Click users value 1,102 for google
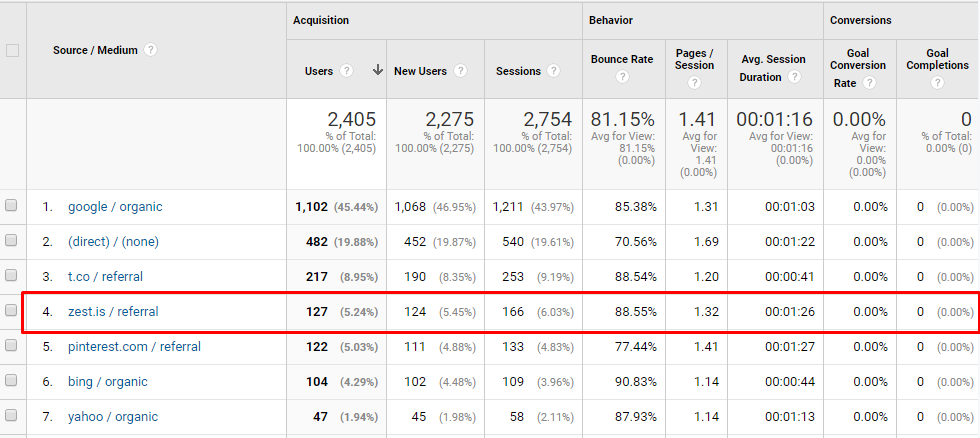 311,207
